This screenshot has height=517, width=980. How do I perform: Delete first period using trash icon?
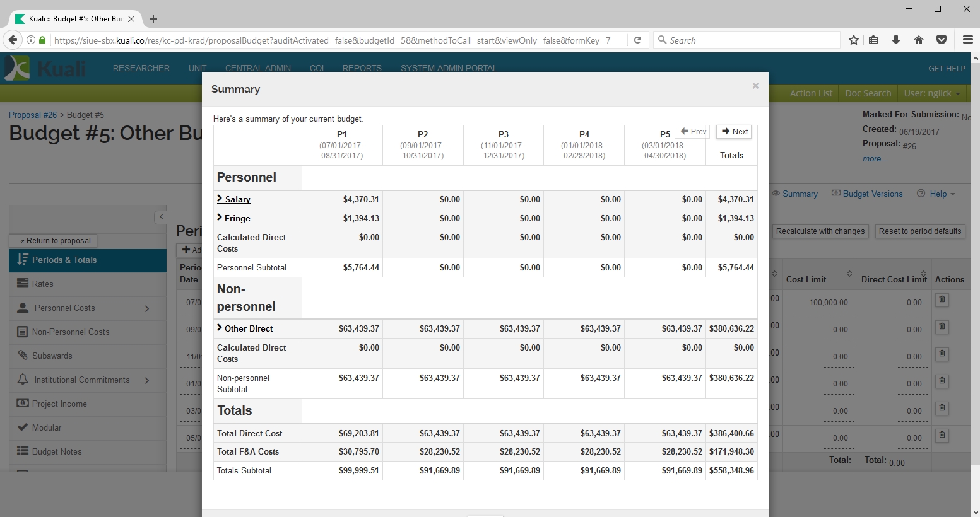click(x=942, y=299)
